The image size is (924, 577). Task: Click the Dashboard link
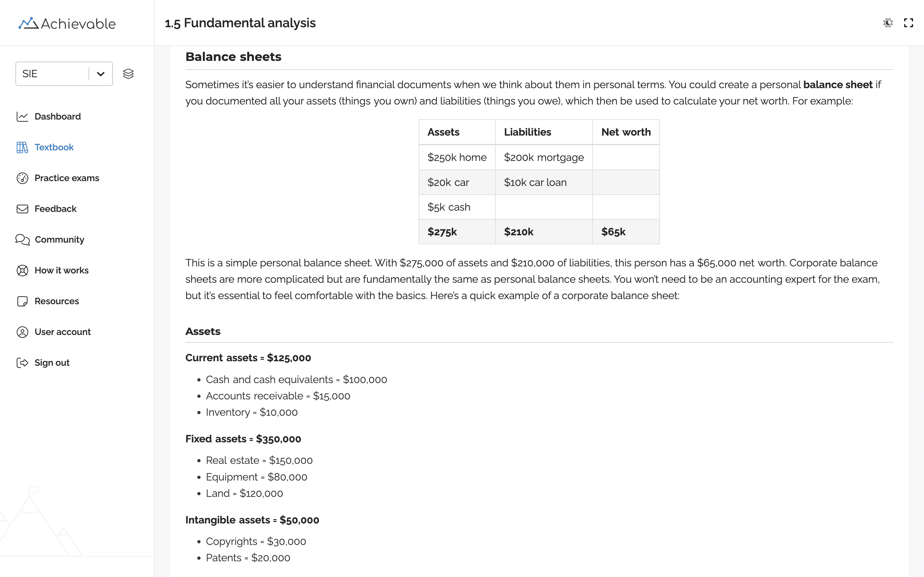pos(58,116)
